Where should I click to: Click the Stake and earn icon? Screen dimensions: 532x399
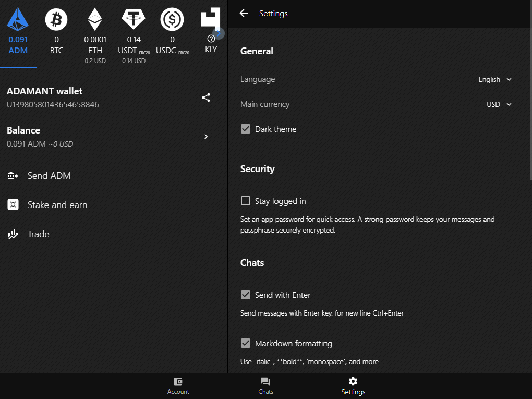[13, 204]
